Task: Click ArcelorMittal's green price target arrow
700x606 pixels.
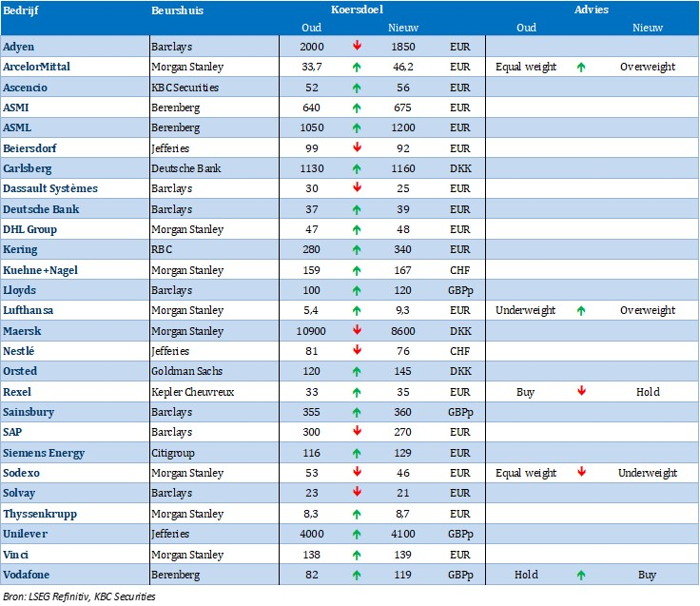Action: (x=357, y=67)
